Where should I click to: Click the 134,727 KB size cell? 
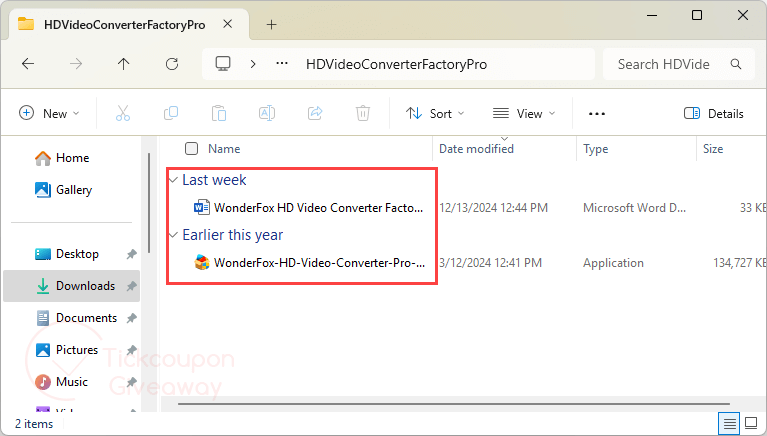point(740,263)
